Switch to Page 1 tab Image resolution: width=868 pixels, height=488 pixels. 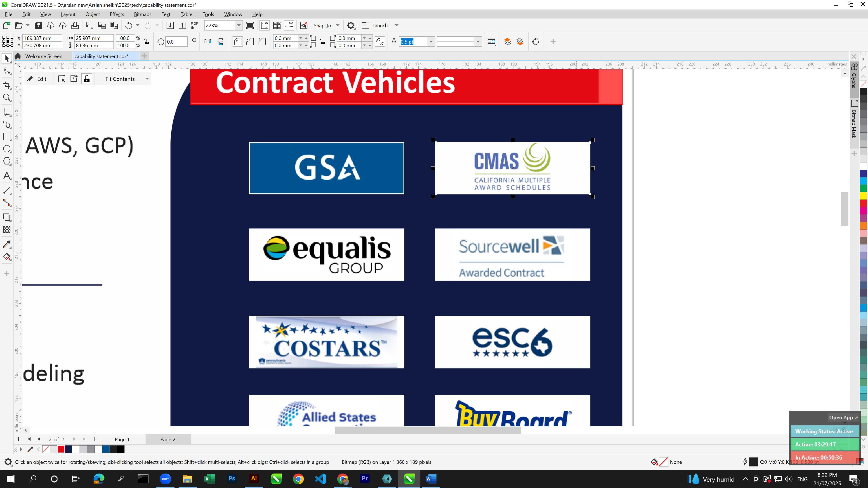point(122,439)
